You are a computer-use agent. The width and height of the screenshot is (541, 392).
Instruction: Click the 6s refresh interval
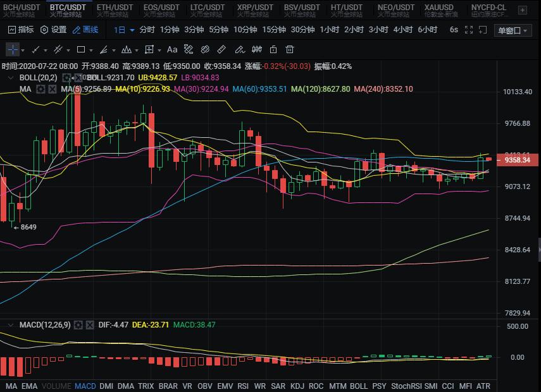point(454,30)
